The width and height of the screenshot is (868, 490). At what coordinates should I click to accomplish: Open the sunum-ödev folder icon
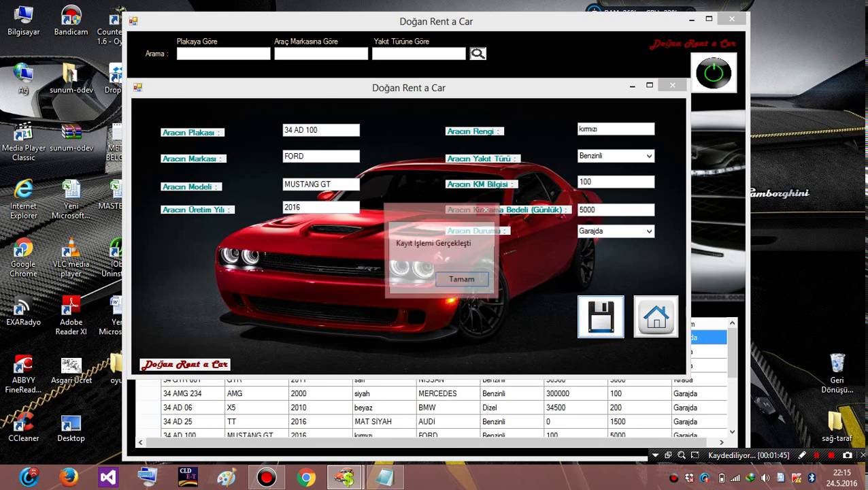(x=71, y=79)
